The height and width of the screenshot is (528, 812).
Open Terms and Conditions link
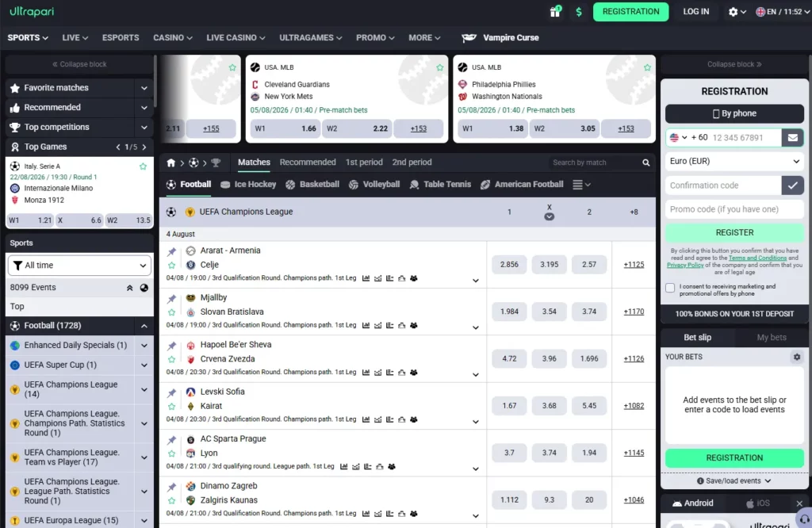(757, 258)
